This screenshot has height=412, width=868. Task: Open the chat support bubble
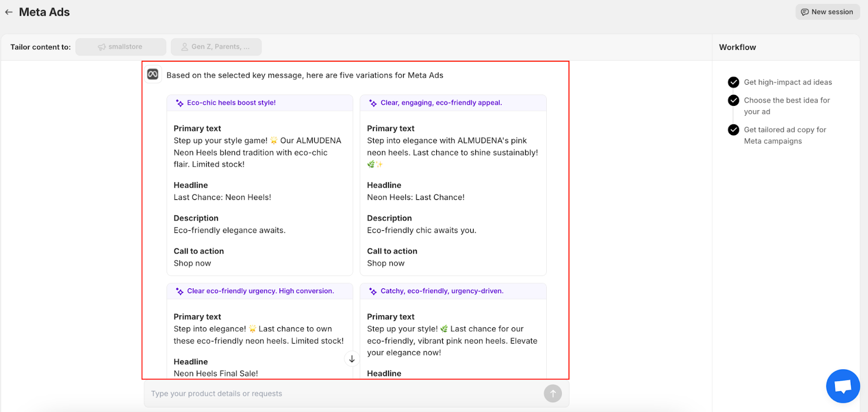[x=843, y=386]
